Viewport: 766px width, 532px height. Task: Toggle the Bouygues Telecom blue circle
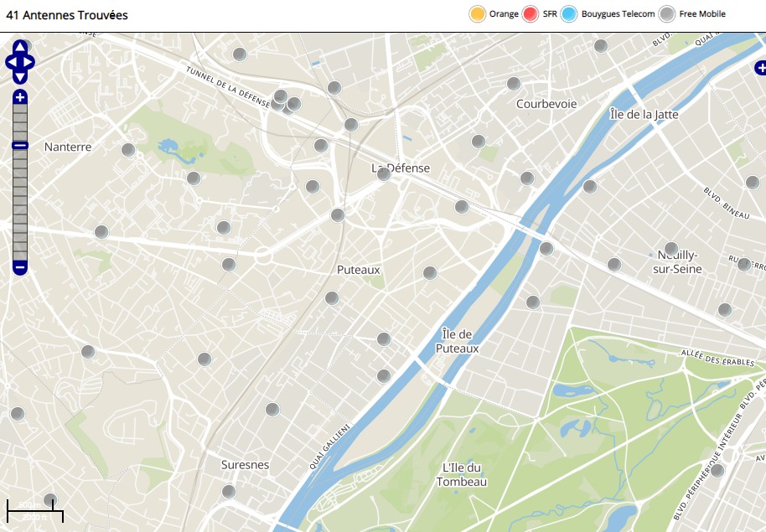[570, 14]
